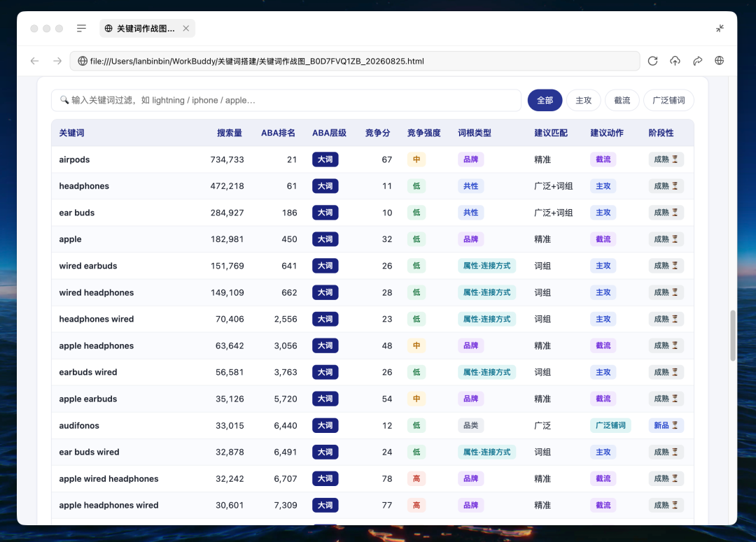Click the address bar URL field

click(354, 61)
